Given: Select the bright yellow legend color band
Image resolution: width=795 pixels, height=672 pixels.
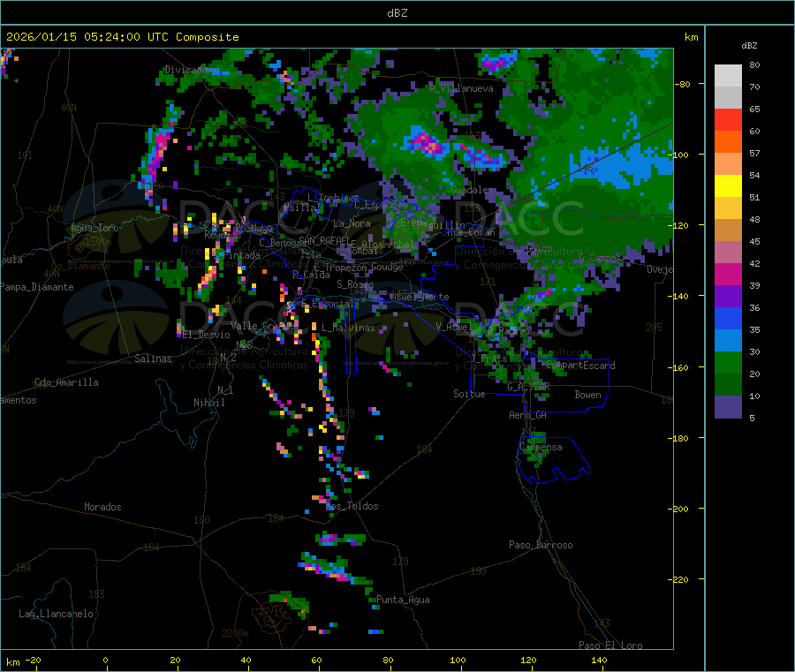Looking at the screenshot, I should 728,186.
